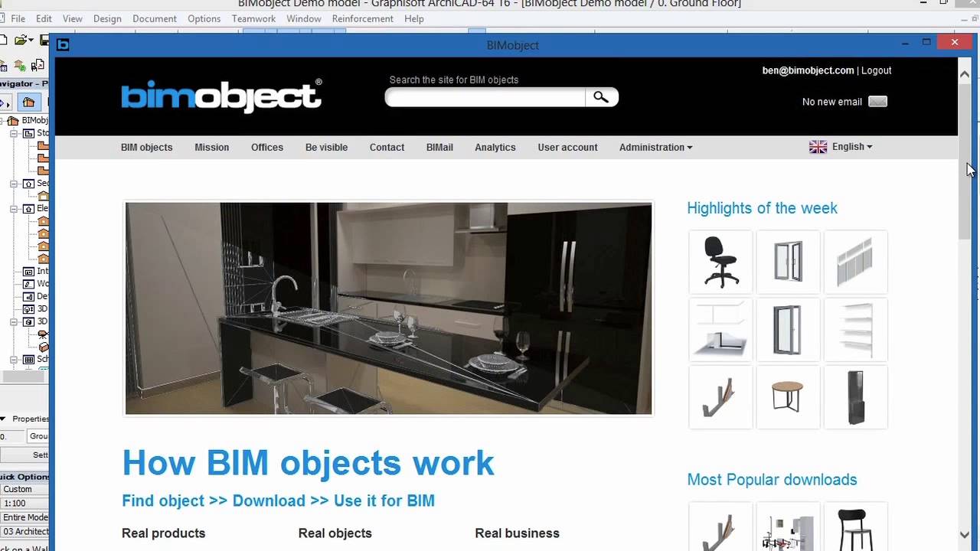Open the Custom quick option dropdown

(x=24, y=489)
